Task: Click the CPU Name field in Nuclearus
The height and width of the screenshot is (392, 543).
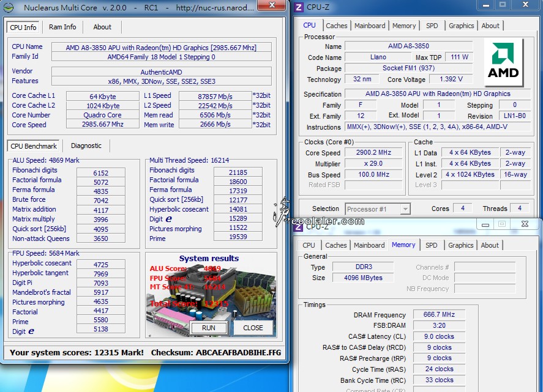Action: 161,48
